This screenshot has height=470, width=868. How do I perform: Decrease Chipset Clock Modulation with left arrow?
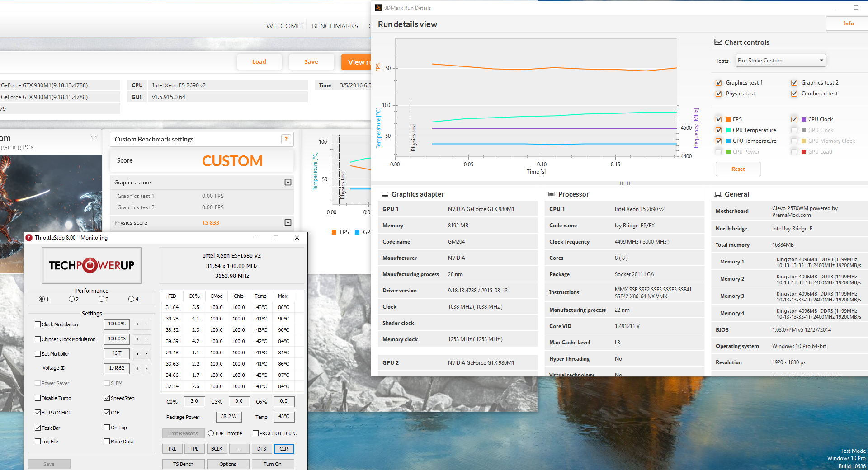(137, 339)
